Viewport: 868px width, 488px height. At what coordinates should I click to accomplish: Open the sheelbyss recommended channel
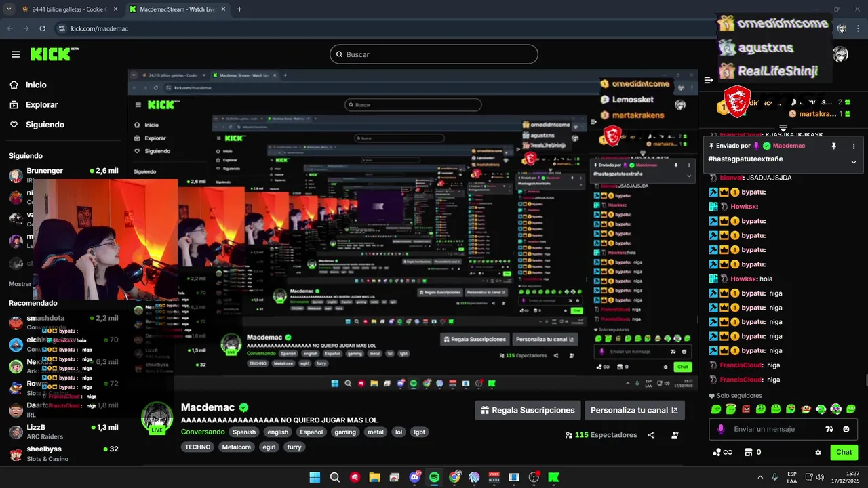64,453
